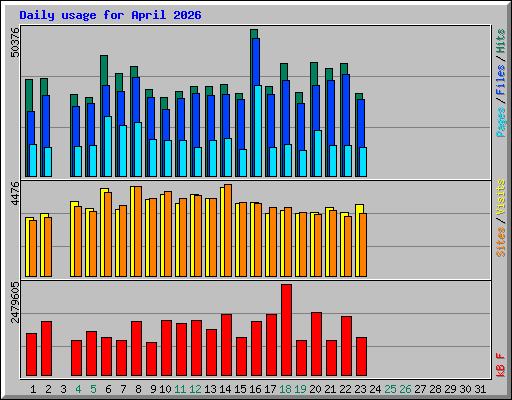Click the blue files bar for day 22
Image resolution: width=512 pixels, height=400 pixels.
(346, 110)
